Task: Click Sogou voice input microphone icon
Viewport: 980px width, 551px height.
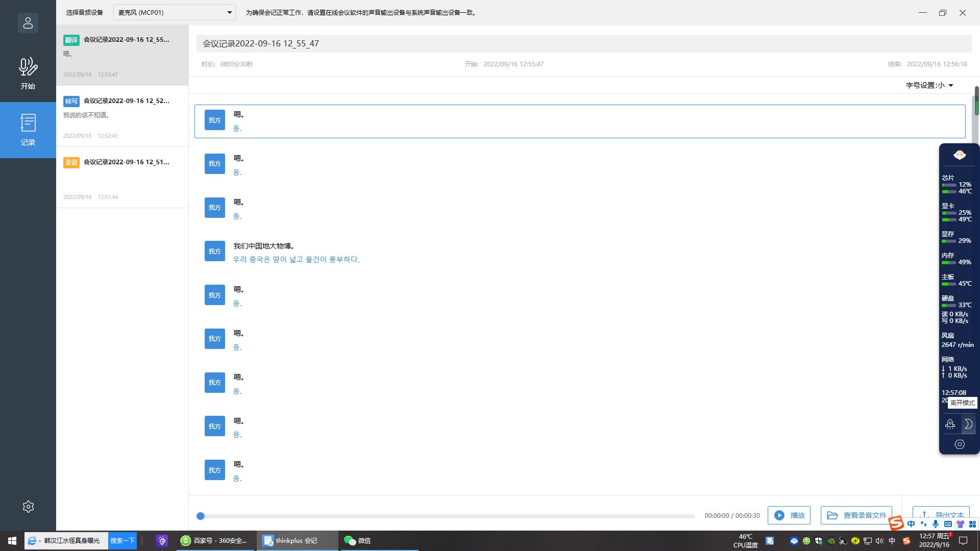Action: (x=936, y=524)
